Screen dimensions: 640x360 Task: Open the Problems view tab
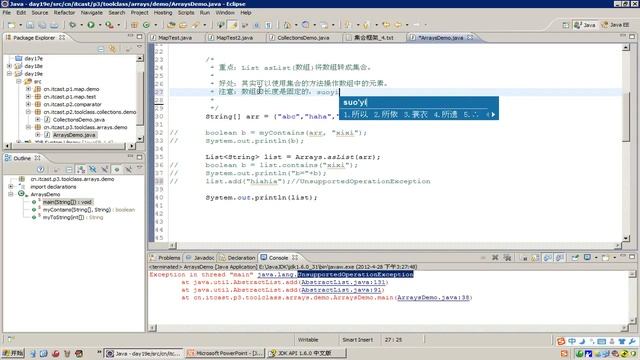[165, 258]
